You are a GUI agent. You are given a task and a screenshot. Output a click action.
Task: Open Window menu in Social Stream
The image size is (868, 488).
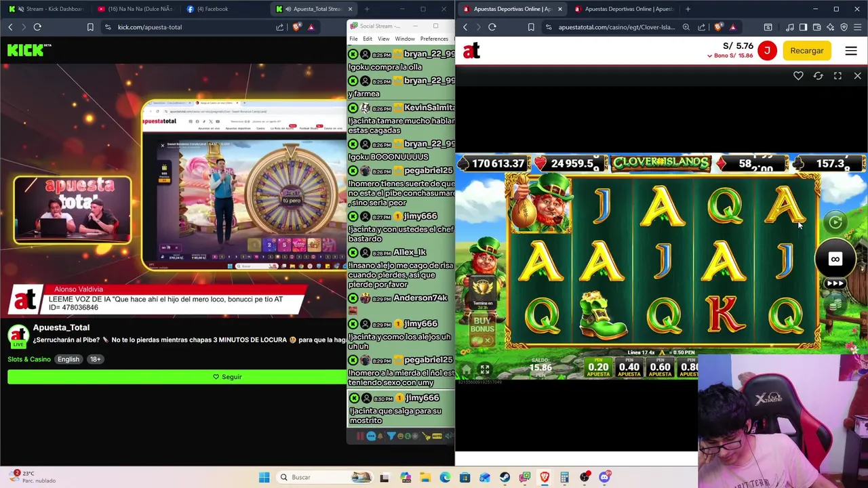(x=405, y=39)
